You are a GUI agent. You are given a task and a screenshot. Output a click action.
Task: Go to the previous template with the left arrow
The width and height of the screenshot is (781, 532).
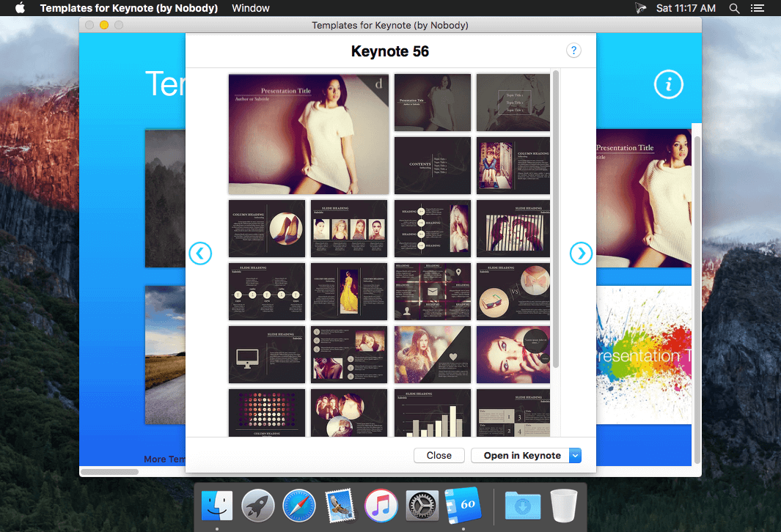coord(200,254)
